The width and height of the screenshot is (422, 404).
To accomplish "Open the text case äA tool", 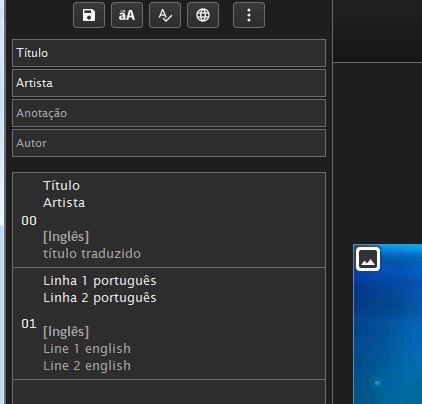I will pos(127,15).
